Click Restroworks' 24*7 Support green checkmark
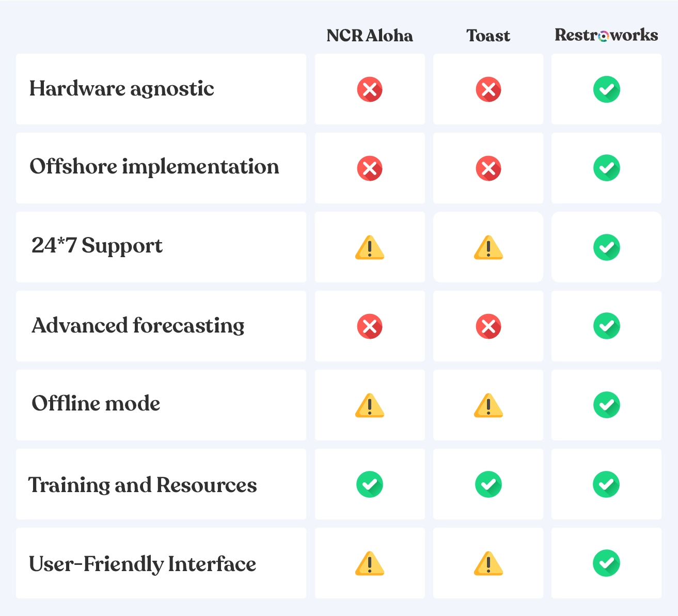 tap(606, 247)
